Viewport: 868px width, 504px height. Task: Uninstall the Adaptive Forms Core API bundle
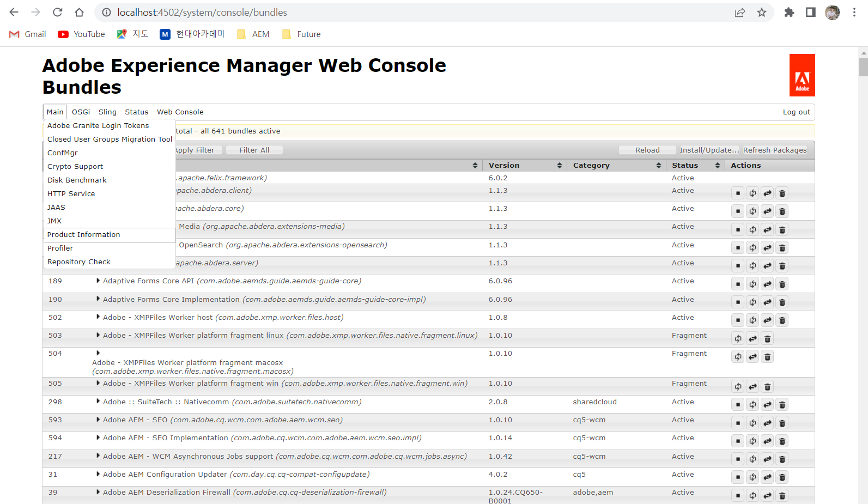point(782,284)
